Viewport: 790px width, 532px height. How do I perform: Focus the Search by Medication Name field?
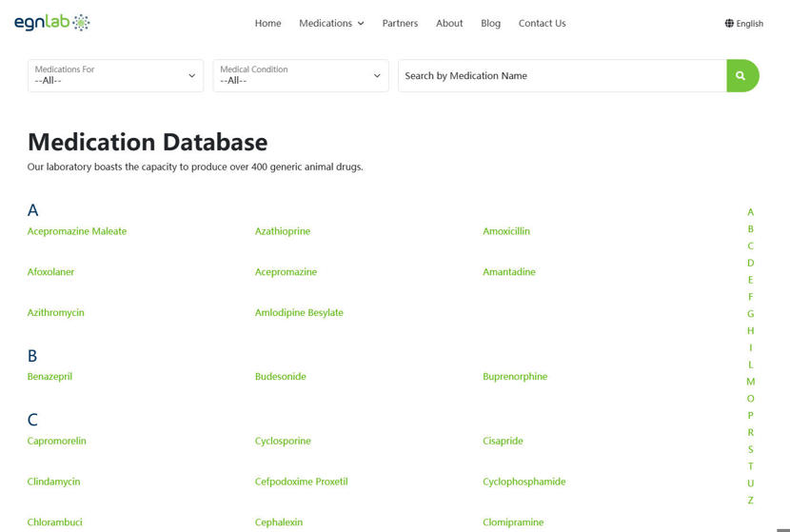tap(562, 76)
